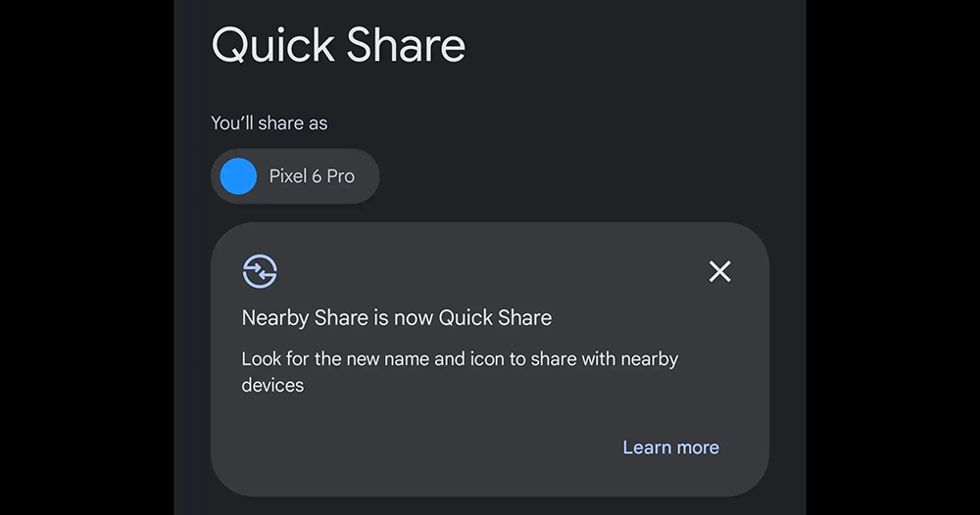The image size is (980, 515).
Task: Dismiss the Nearby Share notice with X
Action: pyautogui.click(x=719, y=271)
